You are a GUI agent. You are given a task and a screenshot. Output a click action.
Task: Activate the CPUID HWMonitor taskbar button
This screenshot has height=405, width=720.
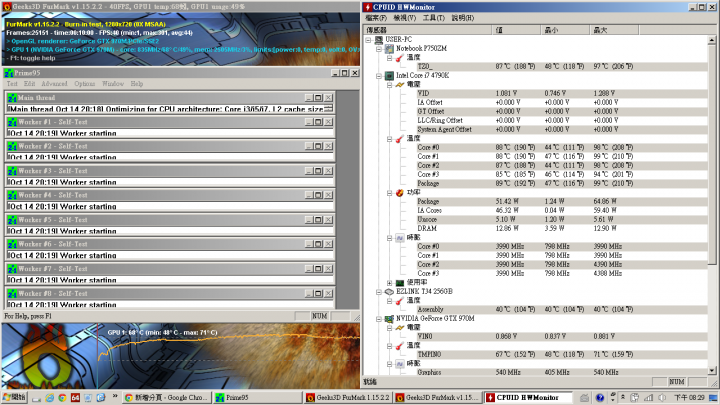click(528, 398)
